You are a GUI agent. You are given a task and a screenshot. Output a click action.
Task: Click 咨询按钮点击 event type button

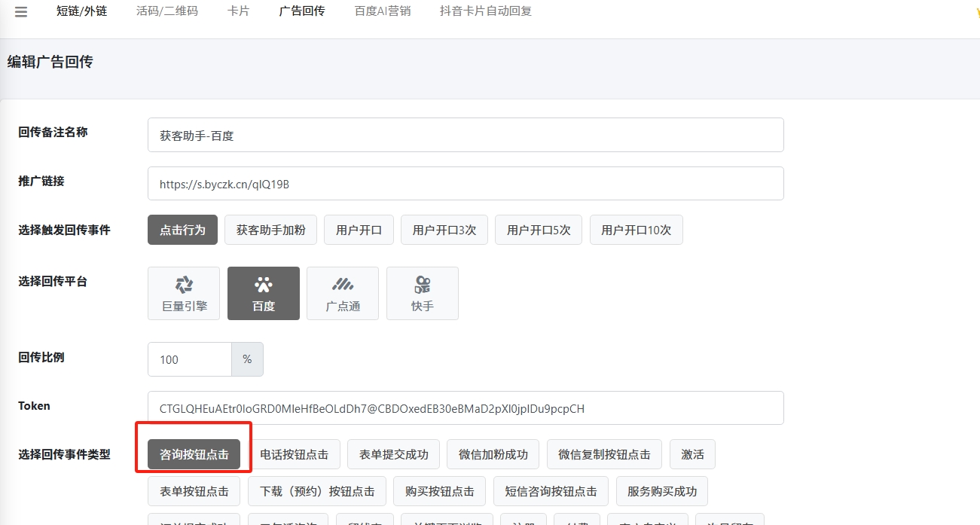pos(194,454)
